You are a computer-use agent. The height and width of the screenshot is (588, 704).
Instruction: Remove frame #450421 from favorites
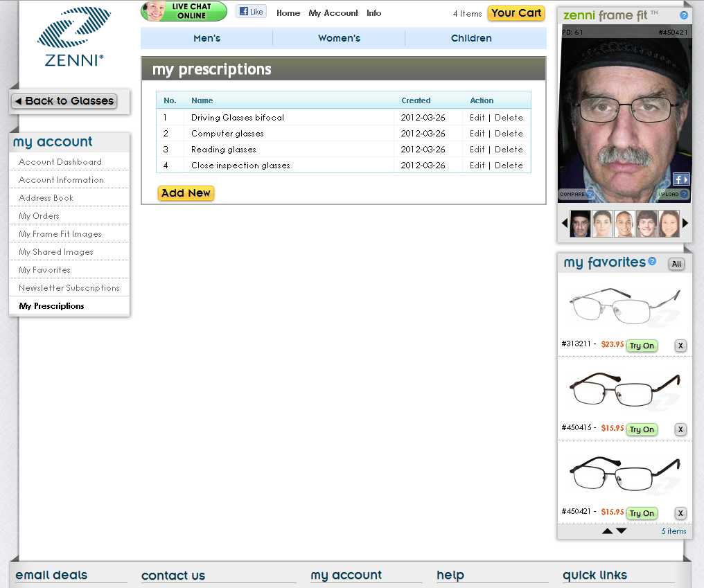[x=680, y=513]
